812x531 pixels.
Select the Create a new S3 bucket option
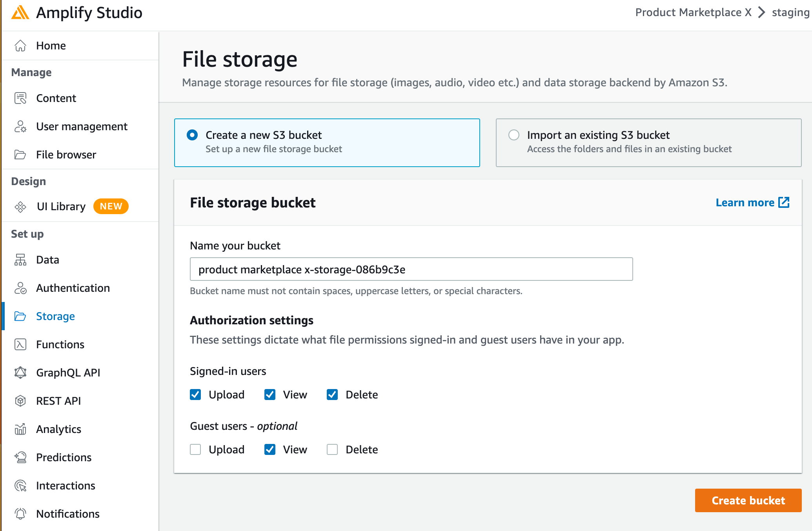pyautogui.click(x=192, y=135)
